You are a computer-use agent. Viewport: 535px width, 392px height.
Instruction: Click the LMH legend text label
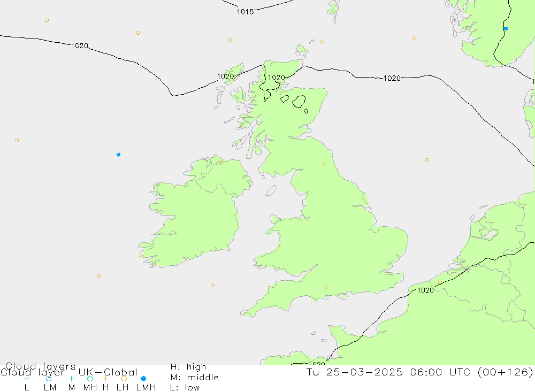click(146, 388)
